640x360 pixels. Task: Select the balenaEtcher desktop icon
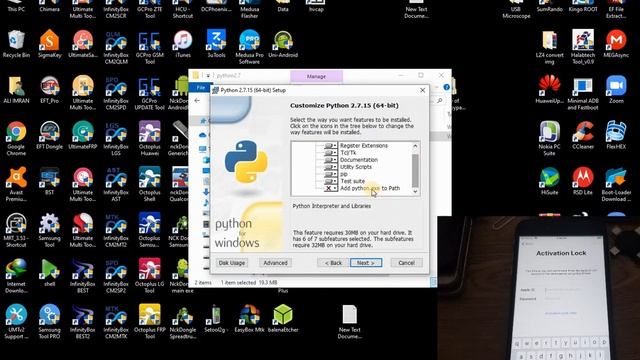pyautogui.click(x=283, y=318)
